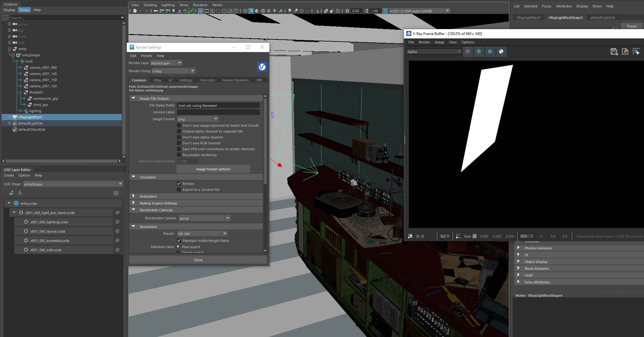Uncheck the Render checkbox under Translator
Image resolution: width=644 pixels, height=337 pixels.
tap(179, 184)
